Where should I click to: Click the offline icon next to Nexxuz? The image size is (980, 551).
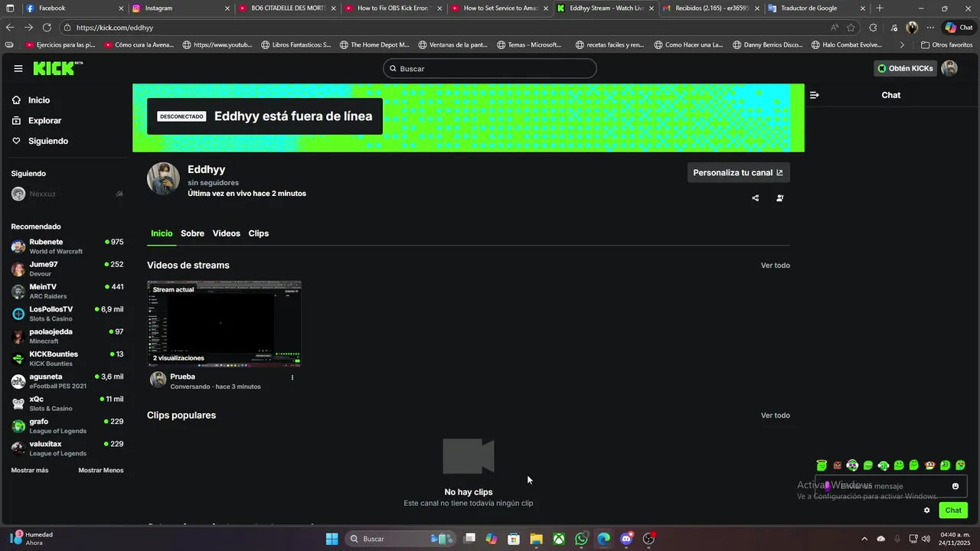(119, 194)
